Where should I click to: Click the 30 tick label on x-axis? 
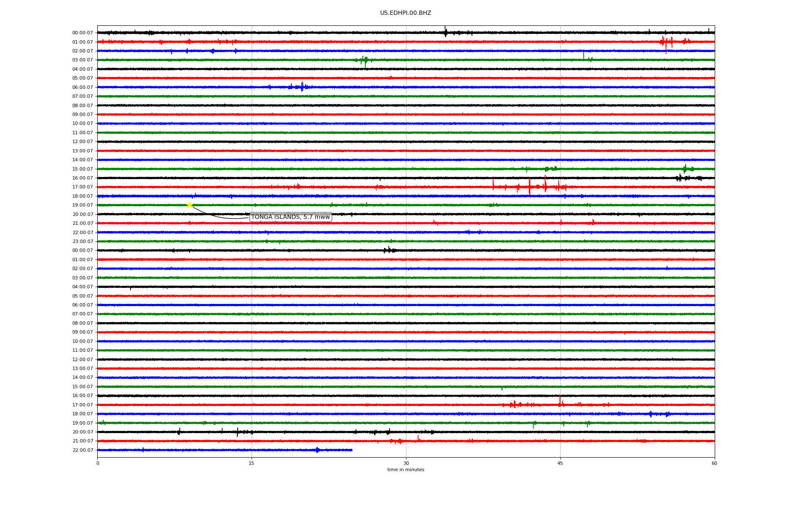click(406, 463)
